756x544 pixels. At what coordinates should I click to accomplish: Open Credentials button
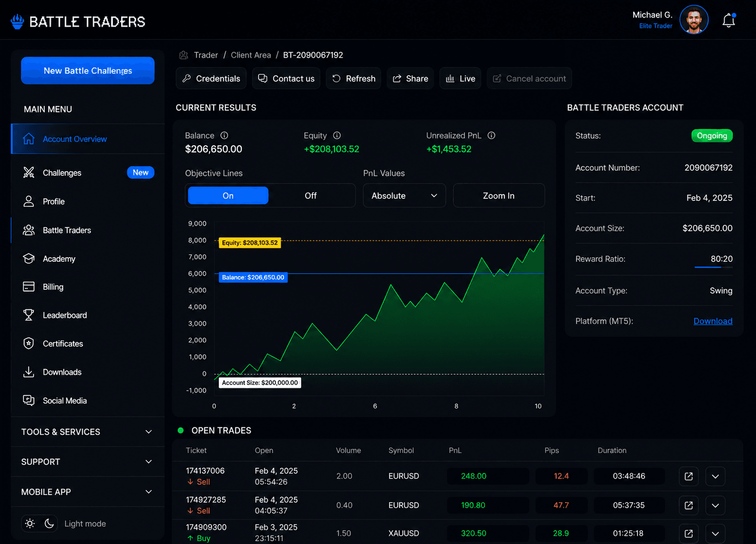point(211,78)
